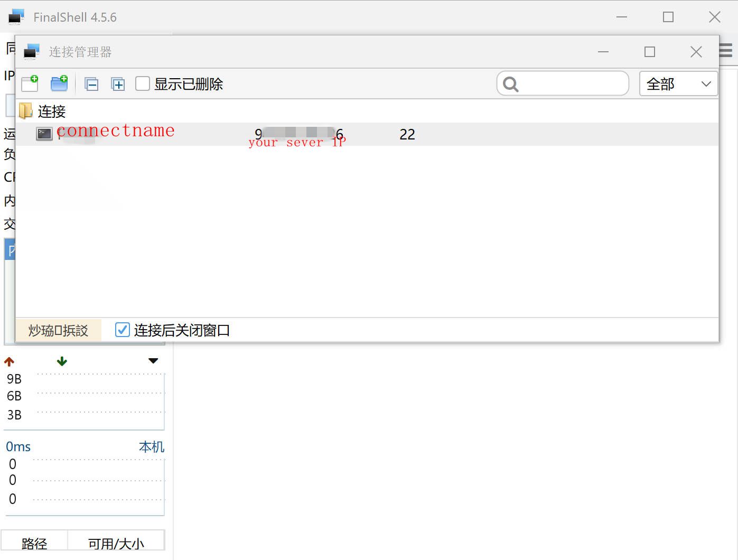Image resolution: width=738 pixels, height=560 pixels.
Task: Select the connectname connection row
Action: (x=367, y=134)
